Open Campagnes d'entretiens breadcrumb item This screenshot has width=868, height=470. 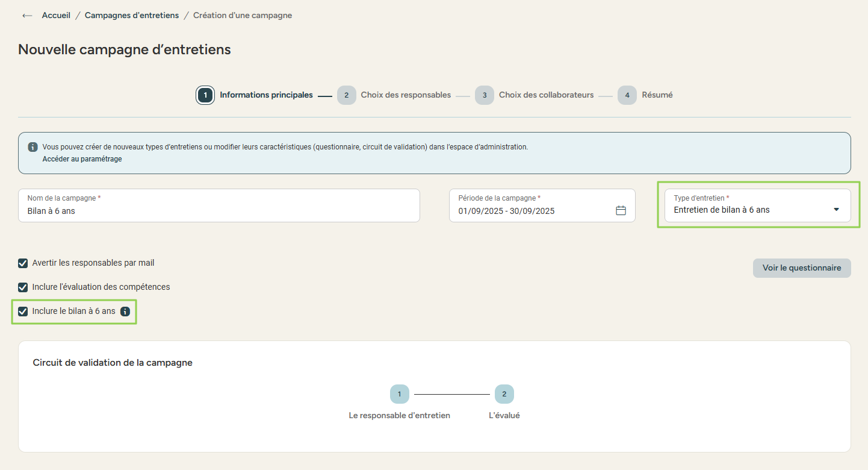[132, 16]
